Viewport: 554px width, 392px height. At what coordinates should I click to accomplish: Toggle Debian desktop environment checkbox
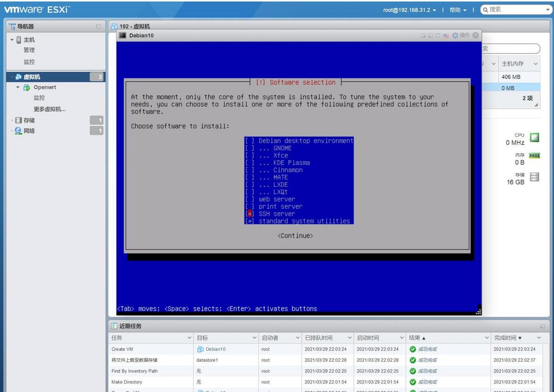point(250,141)
